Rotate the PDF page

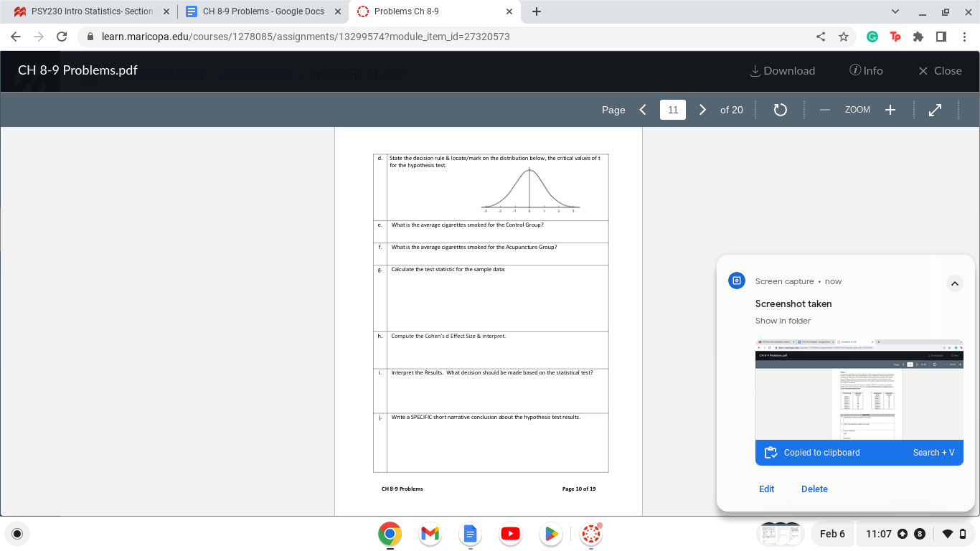click(780, 110)
